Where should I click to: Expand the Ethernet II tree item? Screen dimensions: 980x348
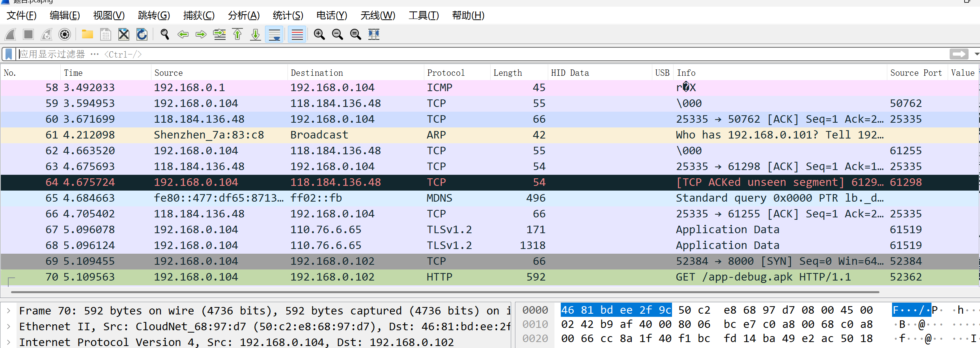9,327
